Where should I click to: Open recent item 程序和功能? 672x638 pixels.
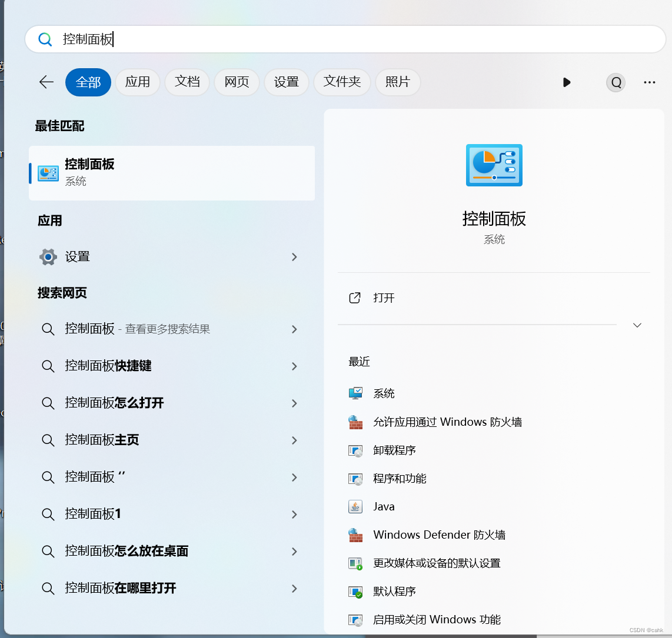point(400,479)
